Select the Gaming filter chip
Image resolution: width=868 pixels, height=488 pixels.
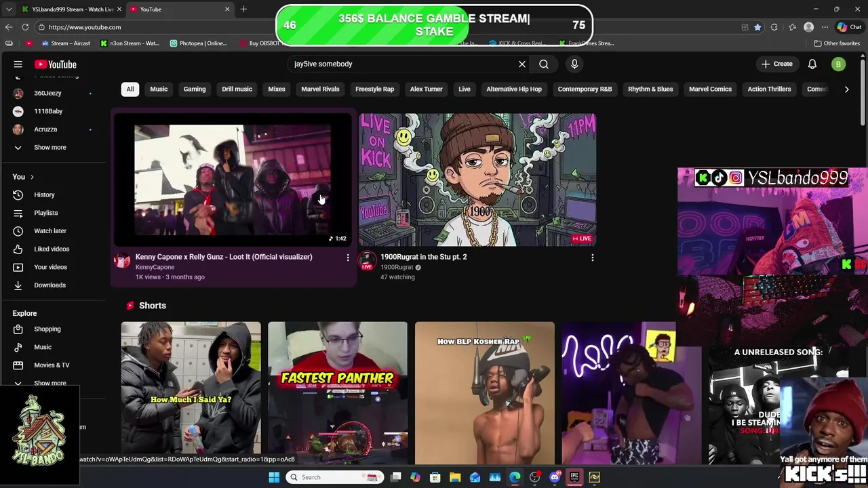click(195, 89)
